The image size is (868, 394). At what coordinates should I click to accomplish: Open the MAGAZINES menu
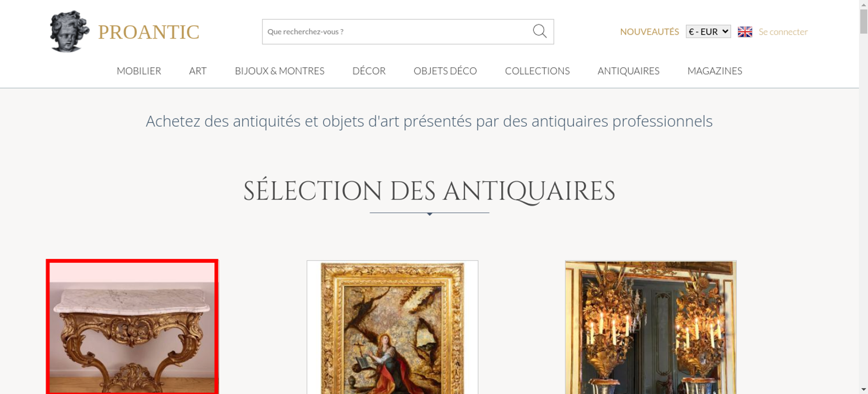(715, 71)
